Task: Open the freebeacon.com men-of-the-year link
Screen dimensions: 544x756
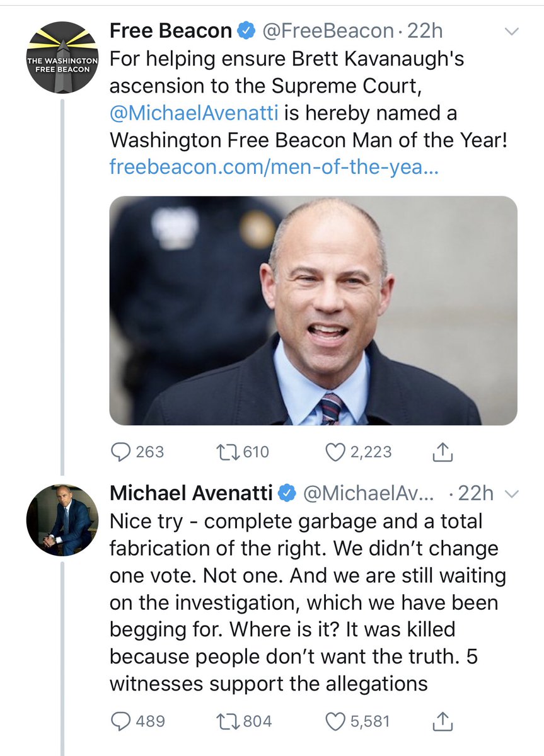Action: coord(273,167)
